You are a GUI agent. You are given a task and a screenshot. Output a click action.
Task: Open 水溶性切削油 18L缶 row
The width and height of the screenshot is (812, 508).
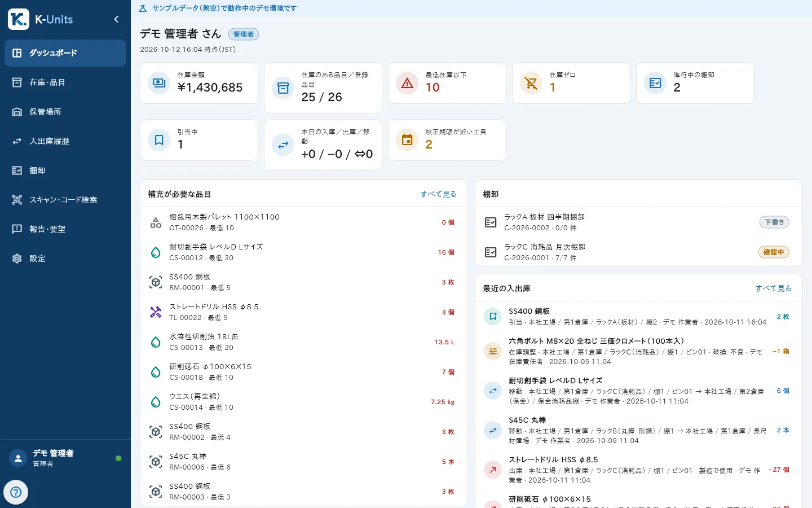[x=304, y=342]
